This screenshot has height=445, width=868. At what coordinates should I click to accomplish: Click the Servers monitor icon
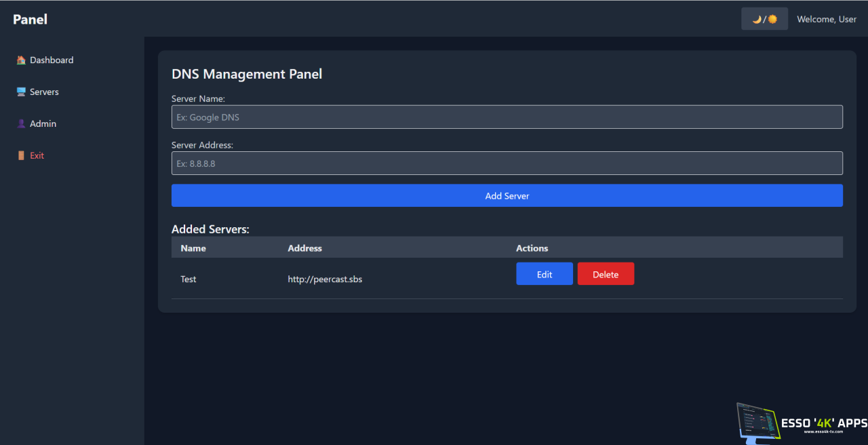click(21, 92)
